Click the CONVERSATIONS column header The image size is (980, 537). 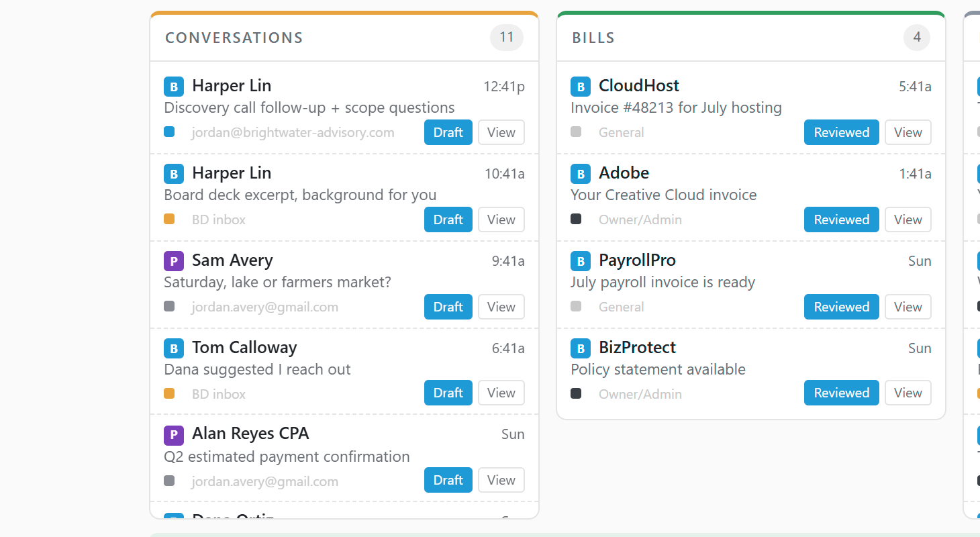point(234,38)
